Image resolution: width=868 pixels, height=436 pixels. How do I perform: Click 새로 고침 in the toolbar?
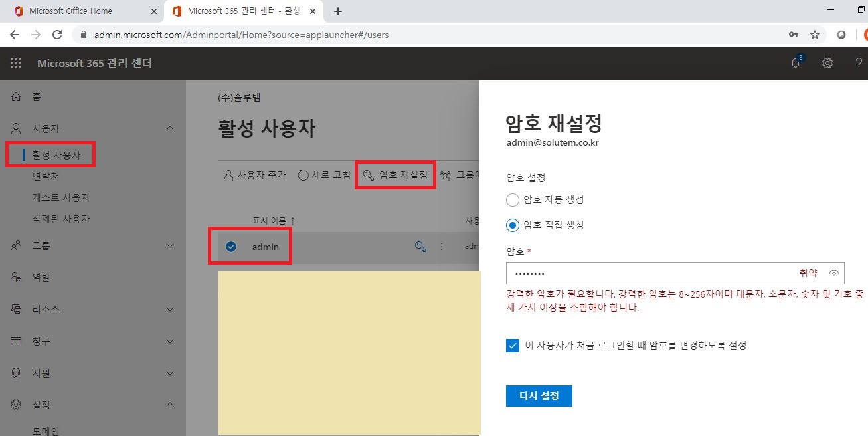point(323,175)
